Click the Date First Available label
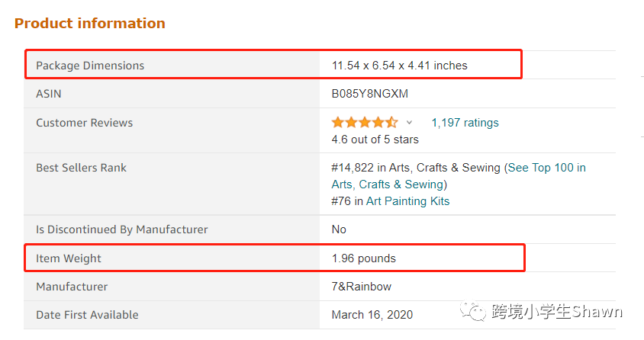The width and height of the screenshot is (644, 340). point(87,315)
